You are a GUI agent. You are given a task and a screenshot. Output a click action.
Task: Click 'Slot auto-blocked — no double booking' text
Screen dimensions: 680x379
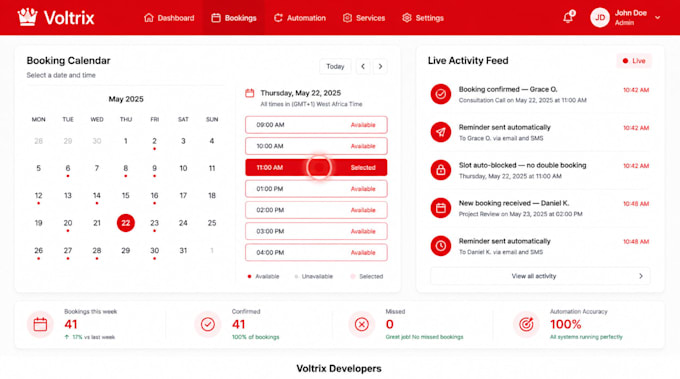point(522,165)
